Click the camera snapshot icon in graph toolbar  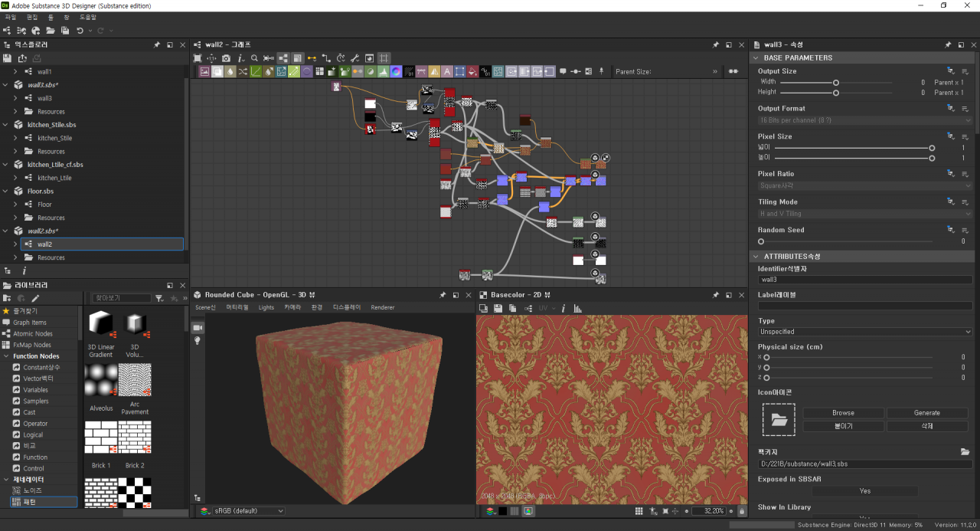(226, 58)
